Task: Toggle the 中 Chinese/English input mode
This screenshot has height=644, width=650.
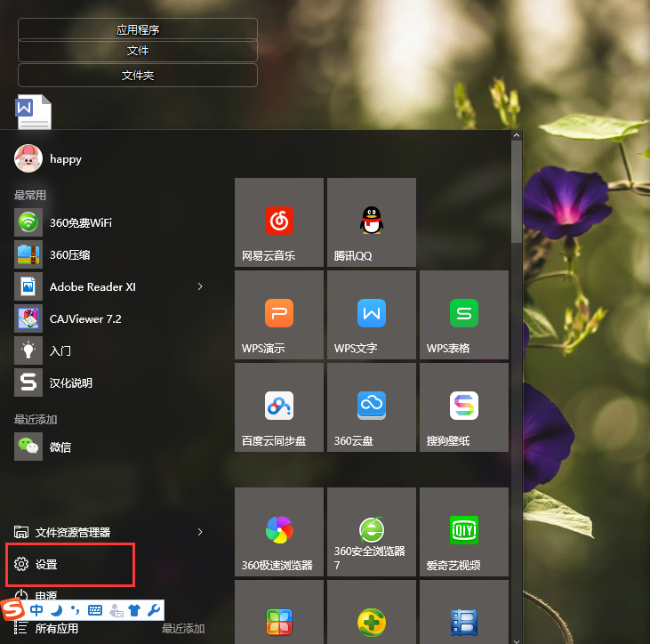Action: [36, 610]
